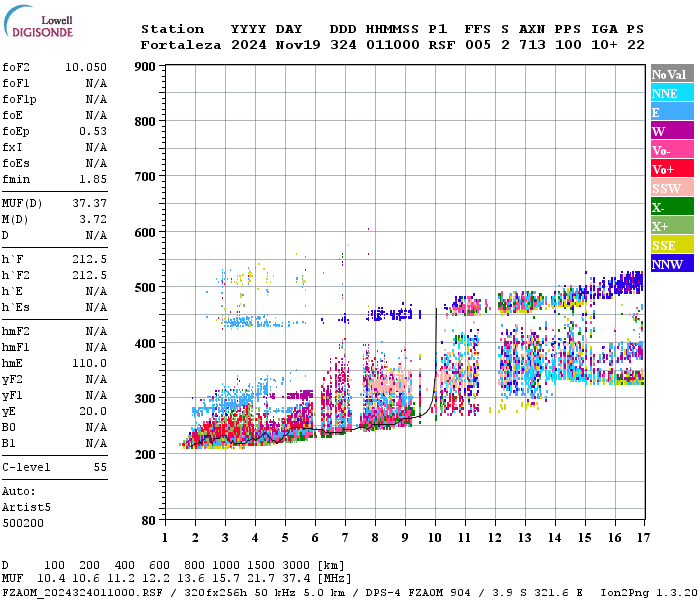Click the AXN value 713
The image size is (700, 600).
532,45
